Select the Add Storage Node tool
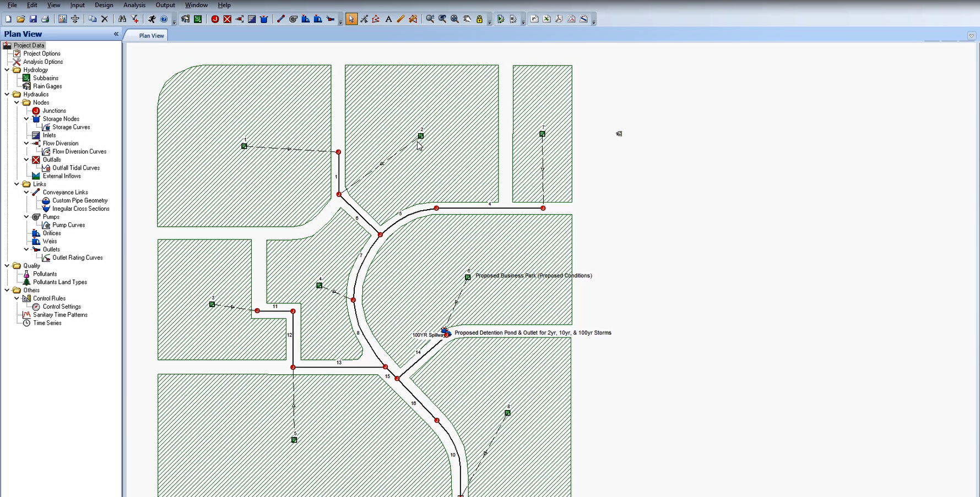Viewport: 980px width, 497px height. [264, 19]
